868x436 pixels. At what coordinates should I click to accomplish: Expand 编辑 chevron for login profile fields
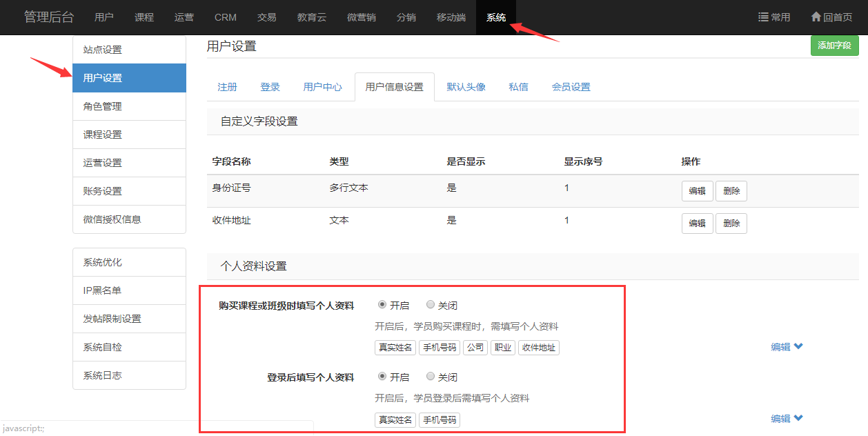pos(798,418)
